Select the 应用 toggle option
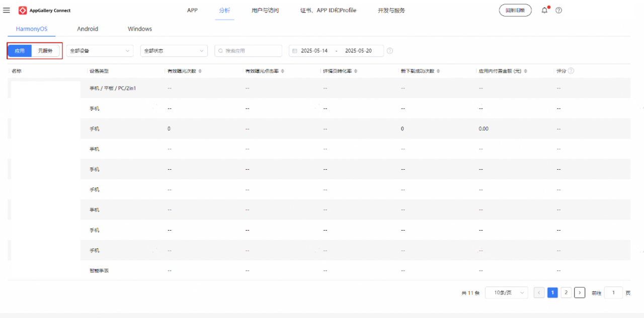This screenshot has height=318, width=644. click(x=20, y=51)
